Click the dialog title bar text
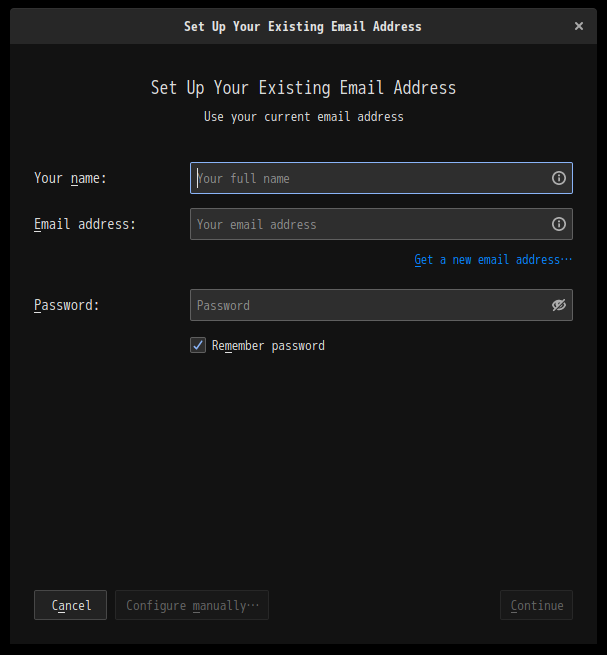This screenshot has width=607, height=655. (303, 26)
